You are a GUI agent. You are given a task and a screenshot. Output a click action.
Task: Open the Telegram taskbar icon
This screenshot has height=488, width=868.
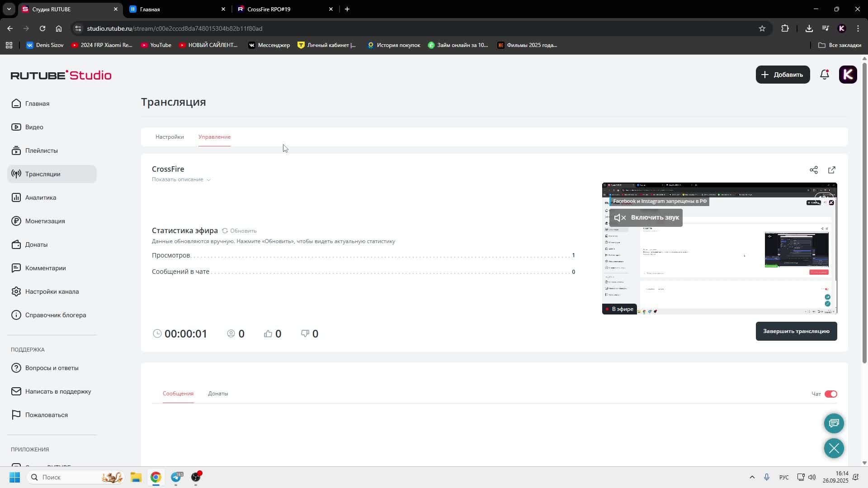point(176,477)
